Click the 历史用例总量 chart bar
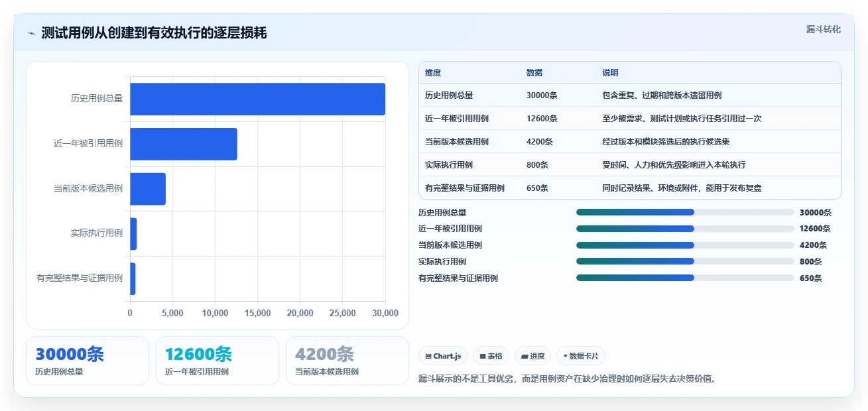 (x=257, y=99)
